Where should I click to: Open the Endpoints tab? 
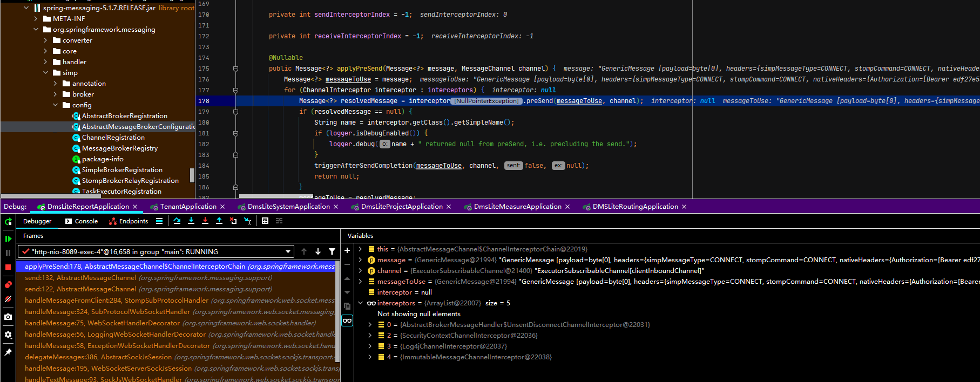[x=129, y=221]
